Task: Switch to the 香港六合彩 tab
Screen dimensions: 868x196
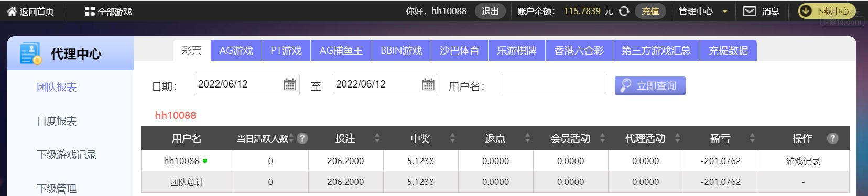Action: tap(579, 50)
